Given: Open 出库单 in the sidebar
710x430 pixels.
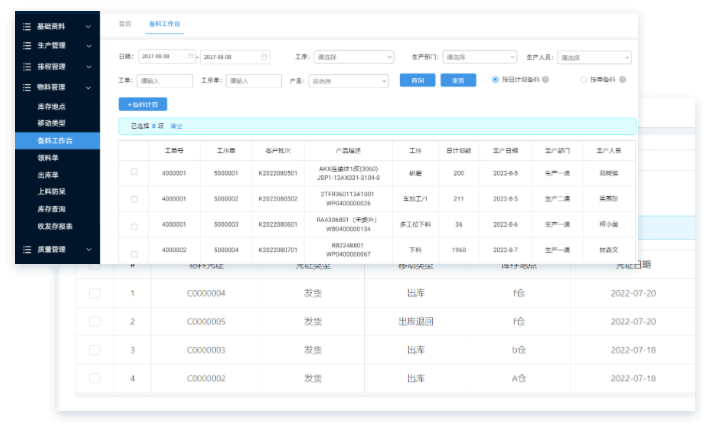Looking at the screenshot, I should (x=48, y=175).
